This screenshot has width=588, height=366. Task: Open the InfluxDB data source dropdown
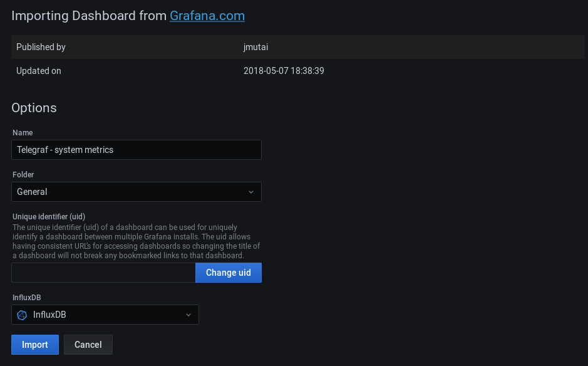(105, 315)
